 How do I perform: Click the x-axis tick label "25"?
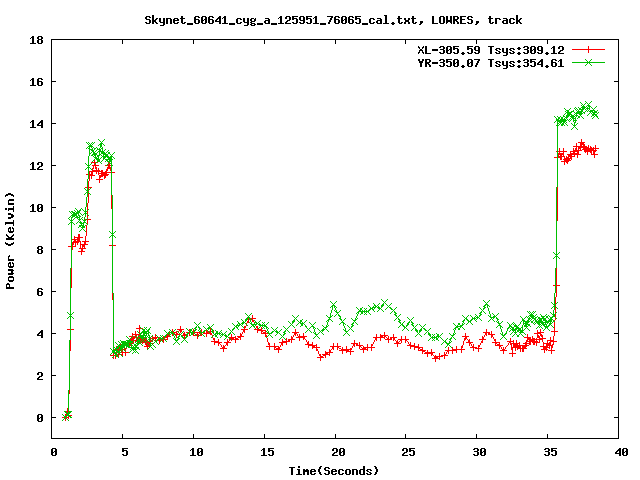click(x=409, y=452)
